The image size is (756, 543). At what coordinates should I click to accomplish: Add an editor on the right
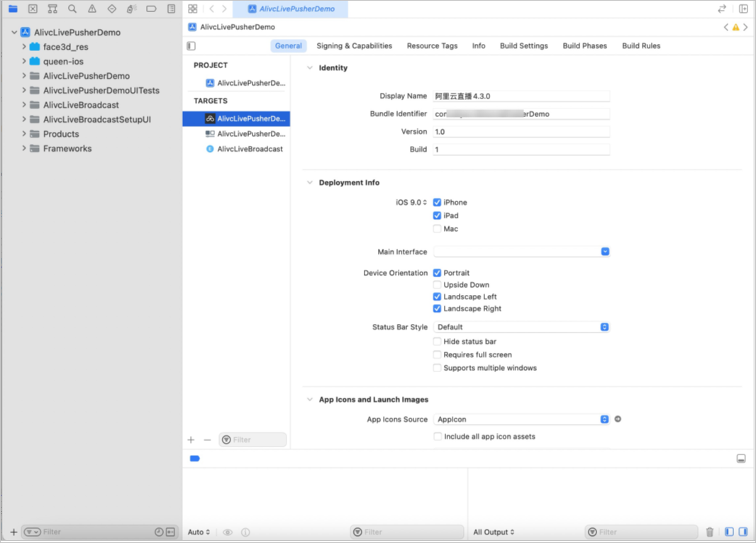pyautogui.click(x=743, y=9)
